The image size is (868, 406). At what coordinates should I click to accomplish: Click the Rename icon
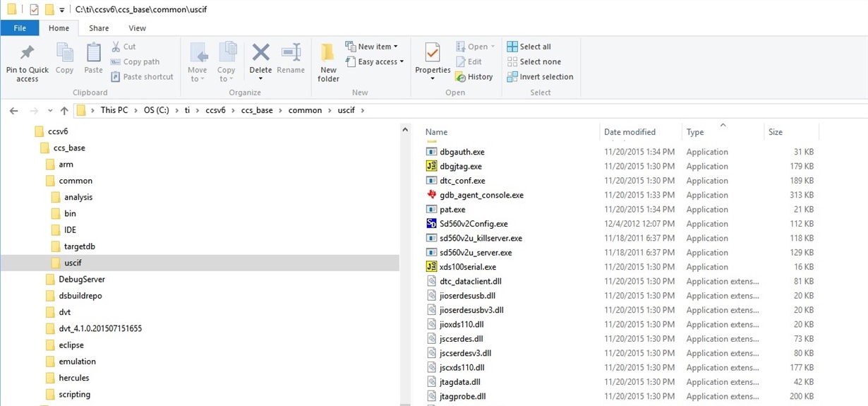[x=291, y=52]
